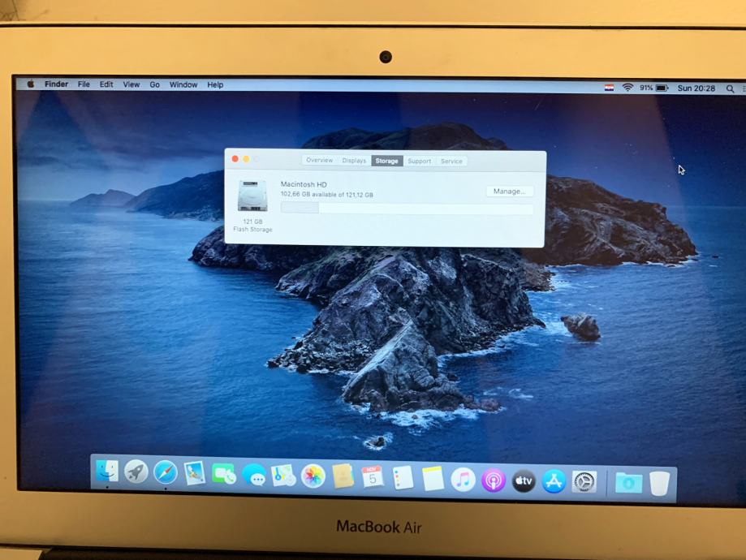Open the Finder application menu
The height and width of the screenshot is (560, 746).
click(56, 84)
